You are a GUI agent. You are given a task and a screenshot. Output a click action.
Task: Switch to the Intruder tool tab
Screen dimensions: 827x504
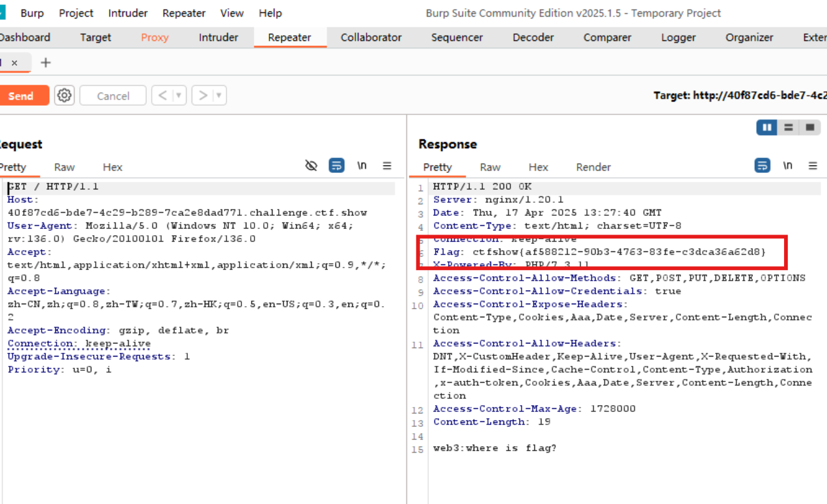[218, 37]
